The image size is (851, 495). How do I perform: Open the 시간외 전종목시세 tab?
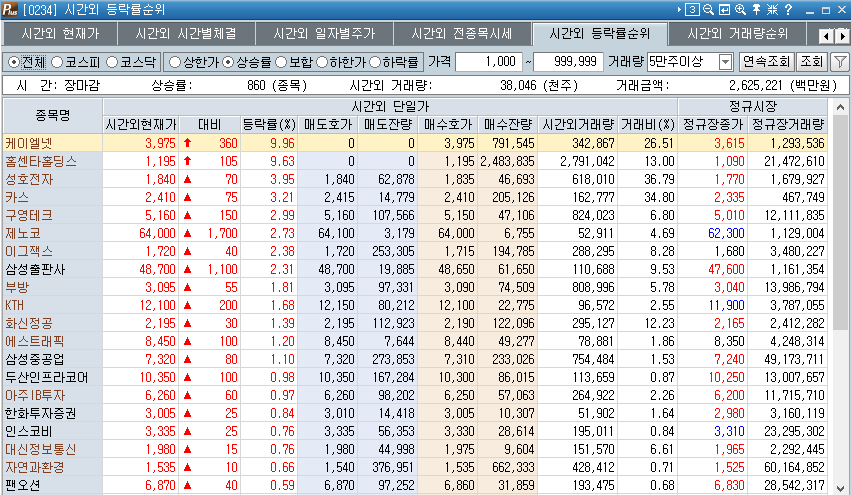click(x=462, y=34)
